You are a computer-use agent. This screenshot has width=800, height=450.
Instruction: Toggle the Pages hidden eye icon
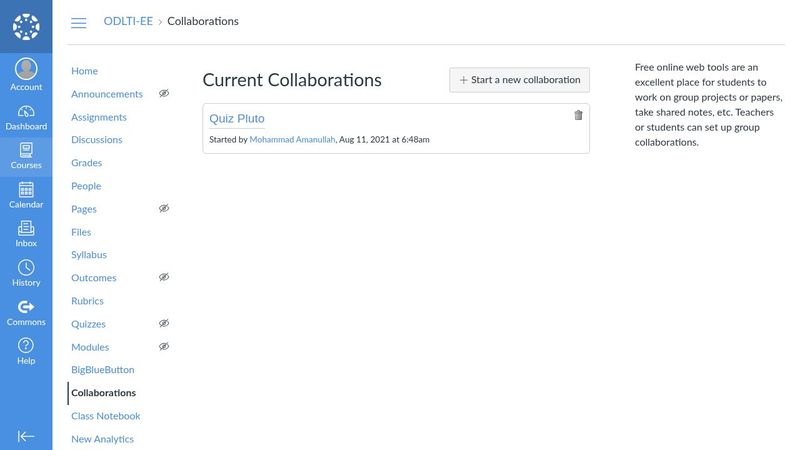click(164, 208)
